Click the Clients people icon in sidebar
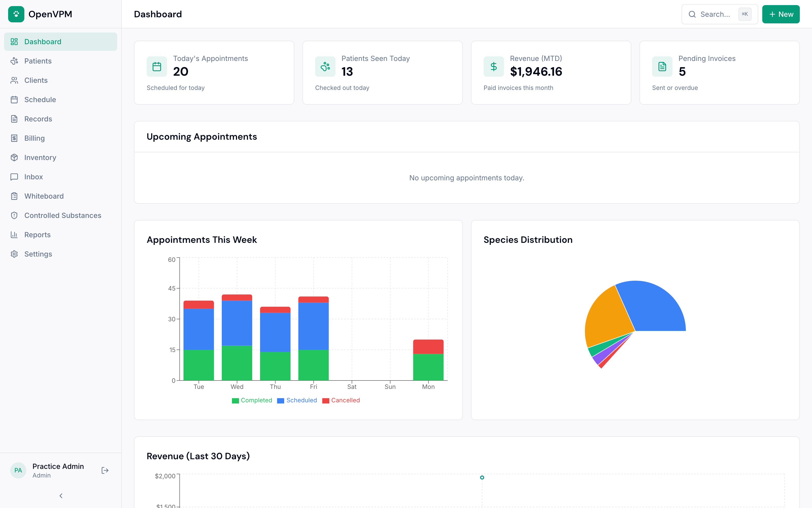 pyautogui.click(x=14, y=80)
